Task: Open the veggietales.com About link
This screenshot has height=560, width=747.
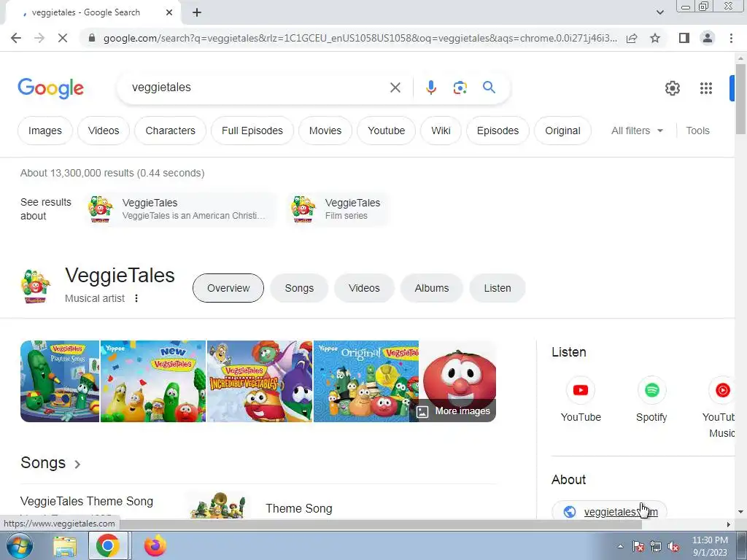Action: (609, 511)
